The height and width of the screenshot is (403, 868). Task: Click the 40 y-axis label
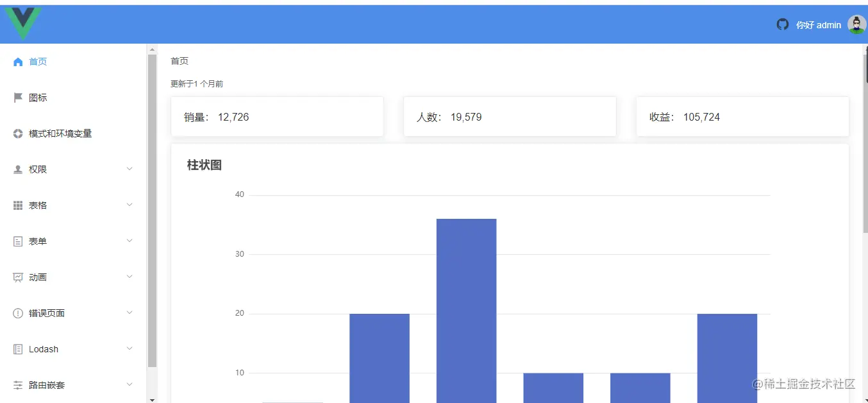click(x=240, y=194)
